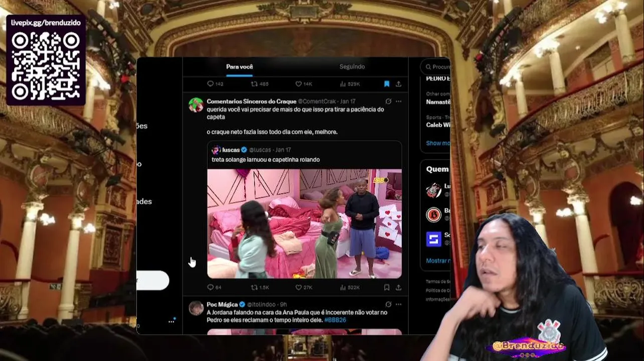This screenshot has width=644, height=361.
Task: Reply to the top post with 142 comments
Action: click(215, 84)
